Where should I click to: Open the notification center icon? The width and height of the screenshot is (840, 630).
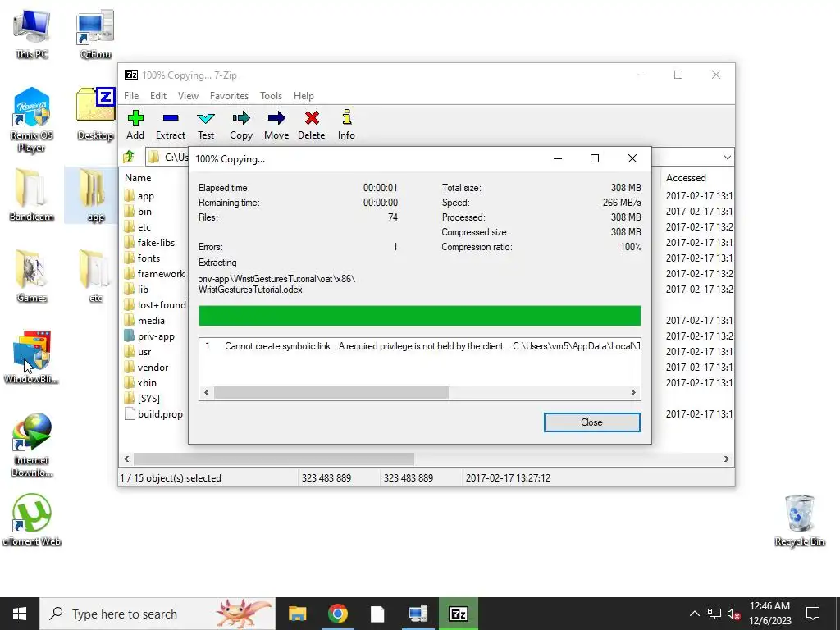[x=813, y=614]
